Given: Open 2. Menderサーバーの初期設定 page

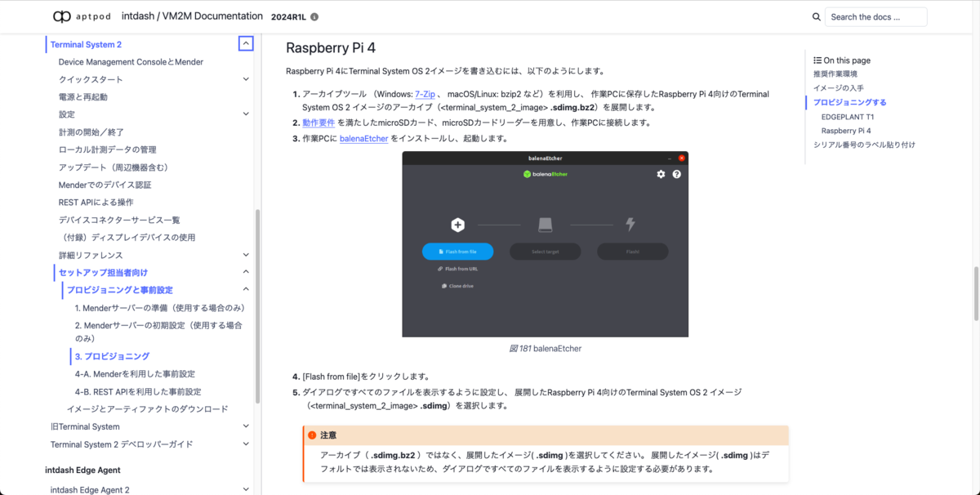Looking at the screenshot, I should (158, 331).
